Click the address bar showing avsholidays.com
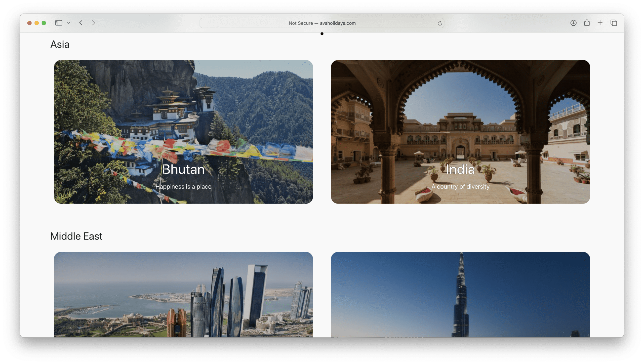This screenshot has height=364, width=644. click(322, 23)
